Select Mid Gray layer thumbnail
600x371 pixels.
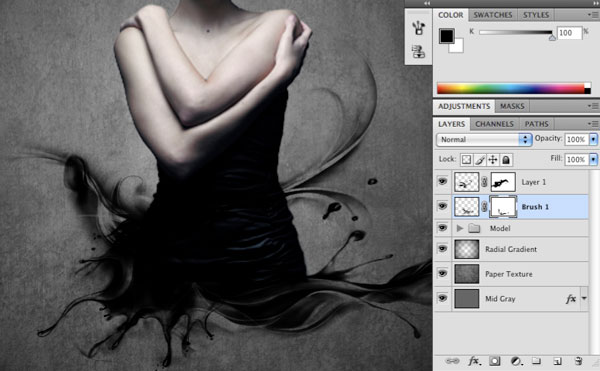pos(466,299)
